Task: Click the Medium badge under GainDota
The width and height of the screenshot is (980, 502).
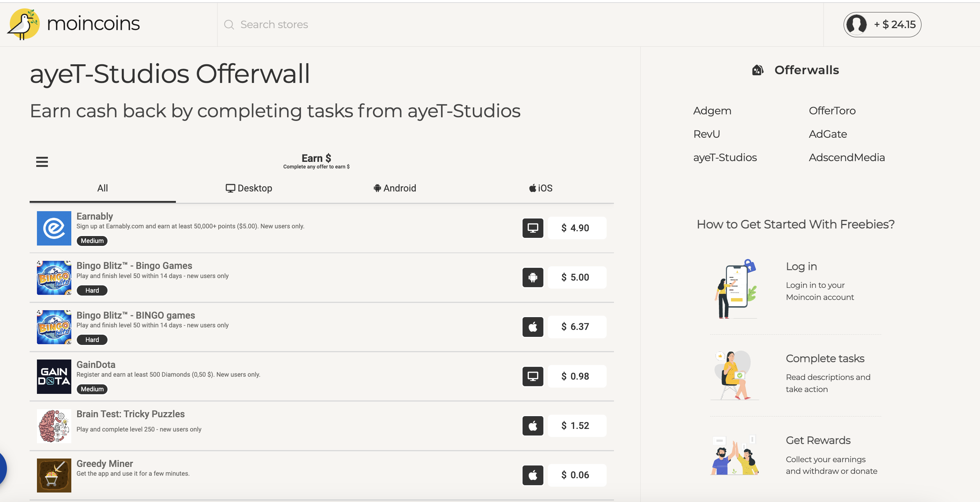Action: [92, 389]
